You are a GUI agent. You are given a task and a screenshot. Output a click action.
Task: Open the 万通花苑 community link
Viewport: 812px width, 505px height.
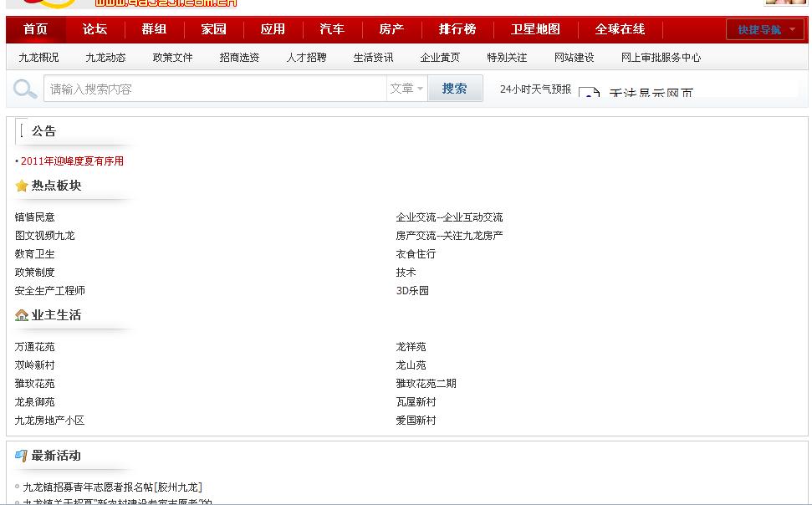(x=34, y=347)
